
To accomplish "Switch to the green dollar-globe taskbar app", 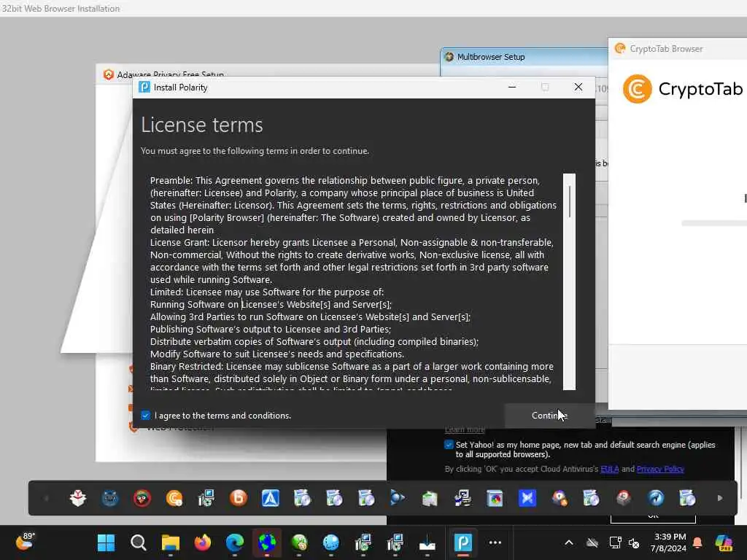I will pos(299,542).
